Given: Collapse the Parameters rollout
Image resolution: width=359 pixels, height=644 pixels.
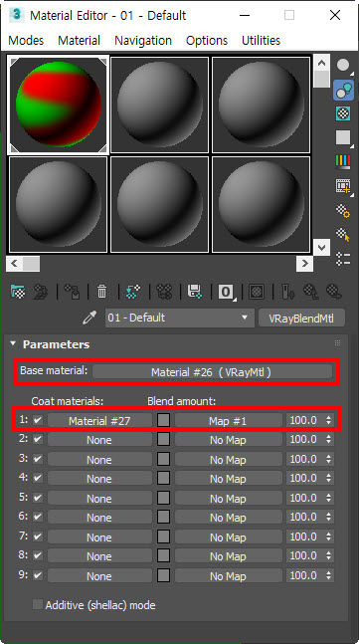Looking at the screenshot, I should pyautogui.click(x=13, y=343).
